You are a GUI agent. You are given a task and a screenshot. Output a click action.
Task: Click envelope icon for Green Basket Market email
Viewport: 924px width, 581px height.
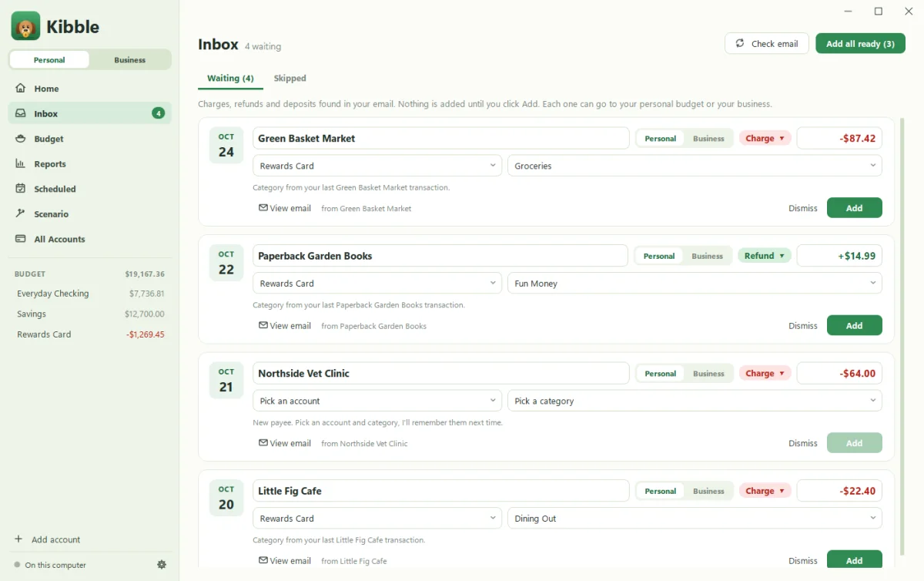[x=263, y=208]
